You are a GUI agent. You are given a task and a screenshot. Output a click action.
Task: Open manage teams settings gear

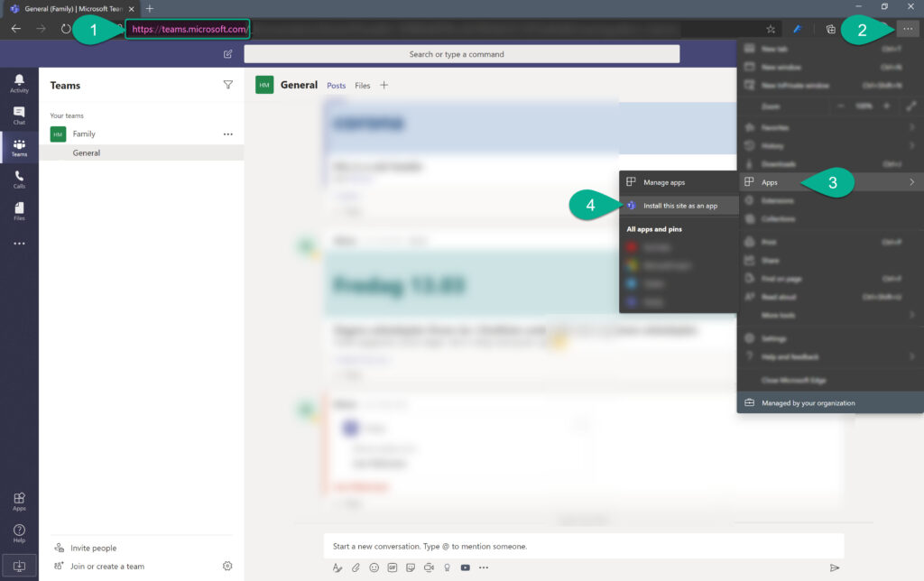pos(227,566)
